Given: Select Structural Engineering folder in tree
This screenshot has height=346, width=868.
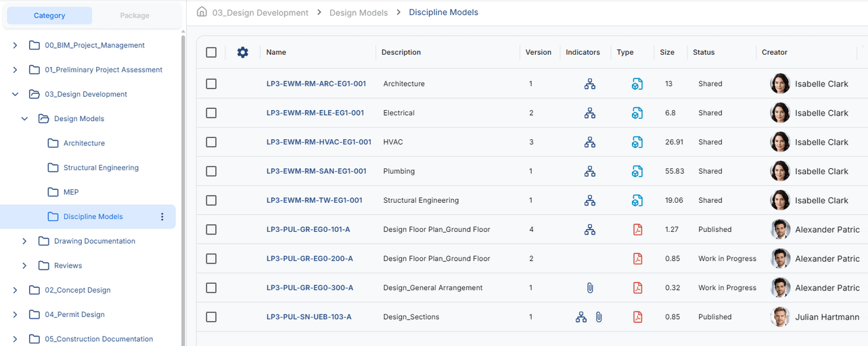Looking at the screenshot, I should coord(101,168).
